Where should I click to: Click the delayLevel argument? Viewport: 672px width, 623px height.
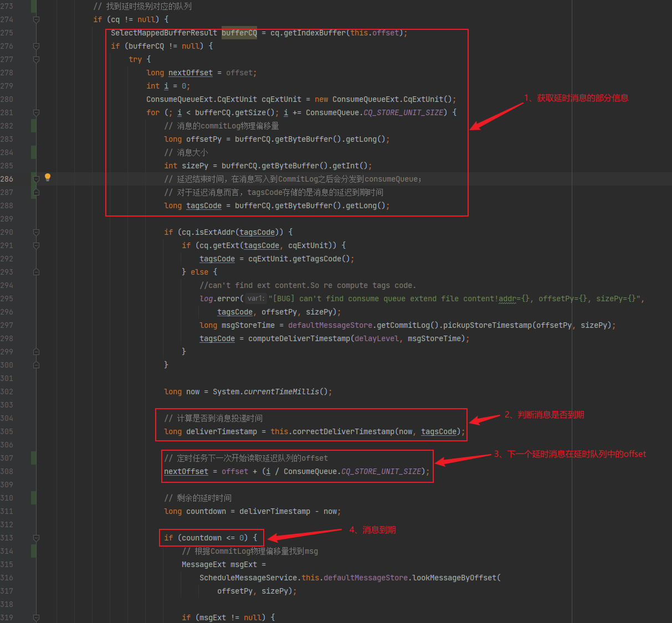377,338
